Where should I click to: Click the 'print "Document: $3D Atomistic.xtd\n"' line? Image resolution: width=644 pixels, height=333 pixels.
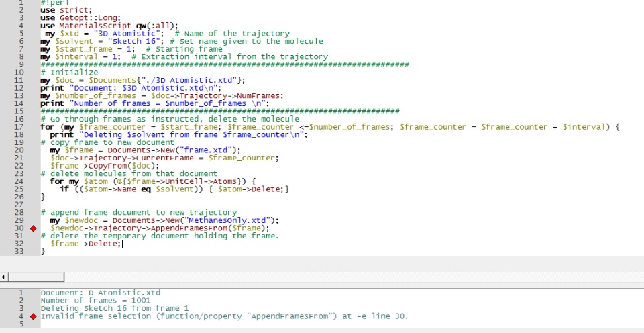pyautogui.click(x=131, y=88)
